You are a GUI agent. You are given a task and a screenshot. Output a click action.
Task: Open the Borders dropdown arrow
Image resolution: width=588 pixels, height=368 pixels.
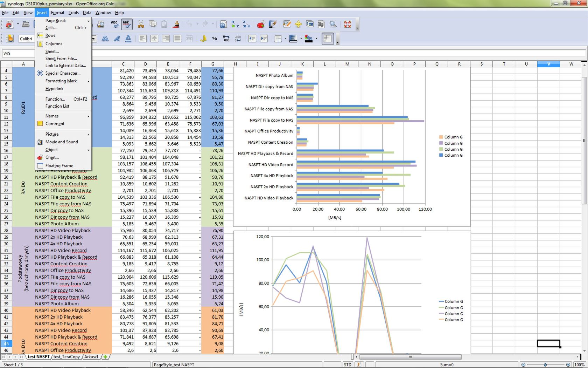point(286,39)
